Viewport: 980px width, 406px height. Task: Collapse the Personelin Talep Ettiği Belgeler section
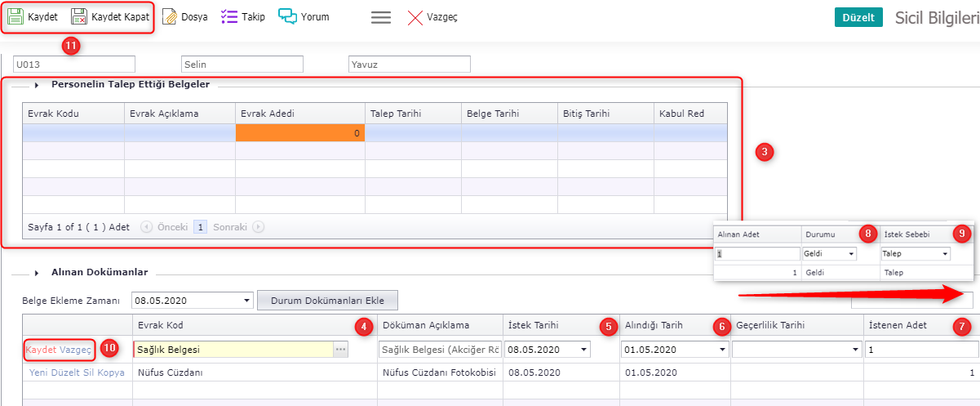tap(37, 84)
